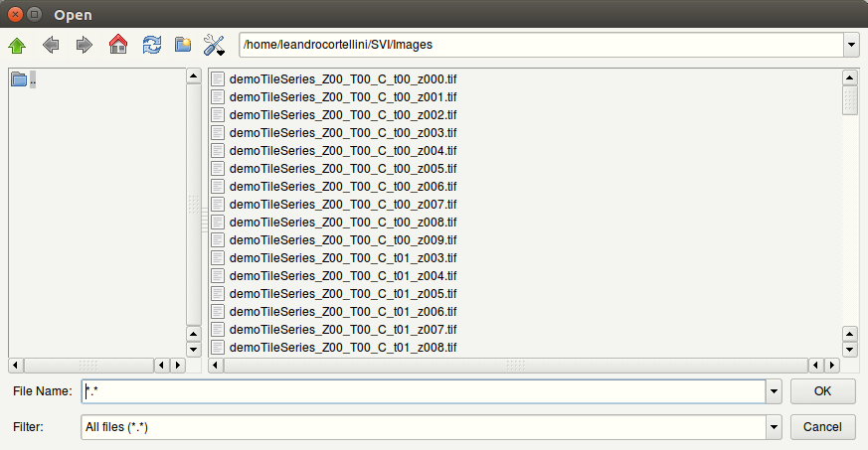This screenshot has height=450, width=868.
Task: Close the Open dialog window
Action: point(15,14)
